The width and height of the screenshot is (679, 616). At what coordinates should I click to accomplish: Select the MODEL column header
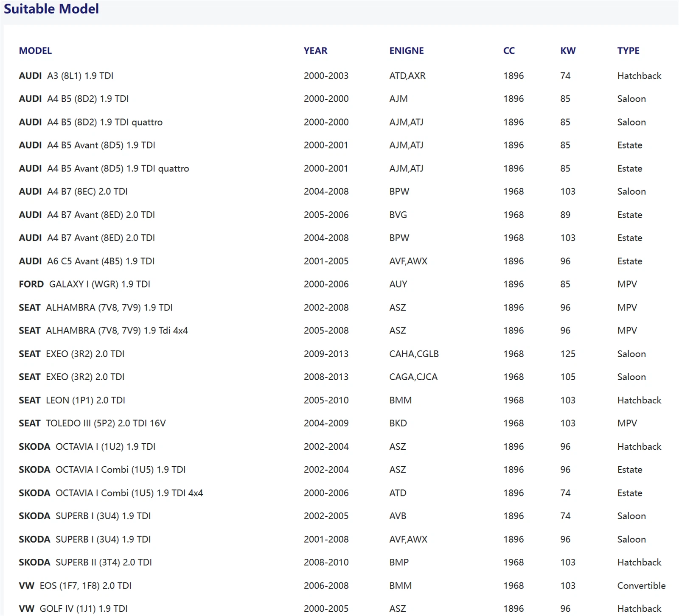35,51
